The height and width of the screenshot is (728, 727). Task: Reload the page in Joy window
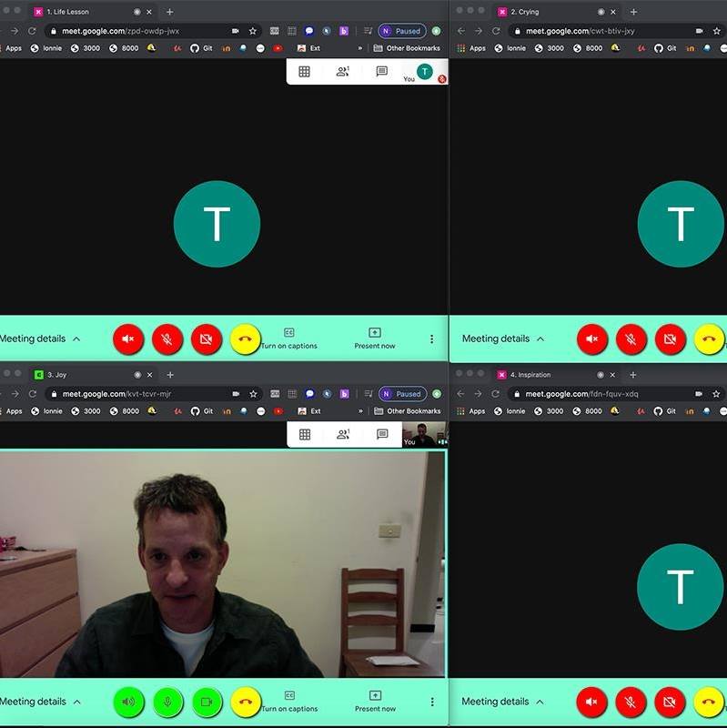click(x=33, y=394)
